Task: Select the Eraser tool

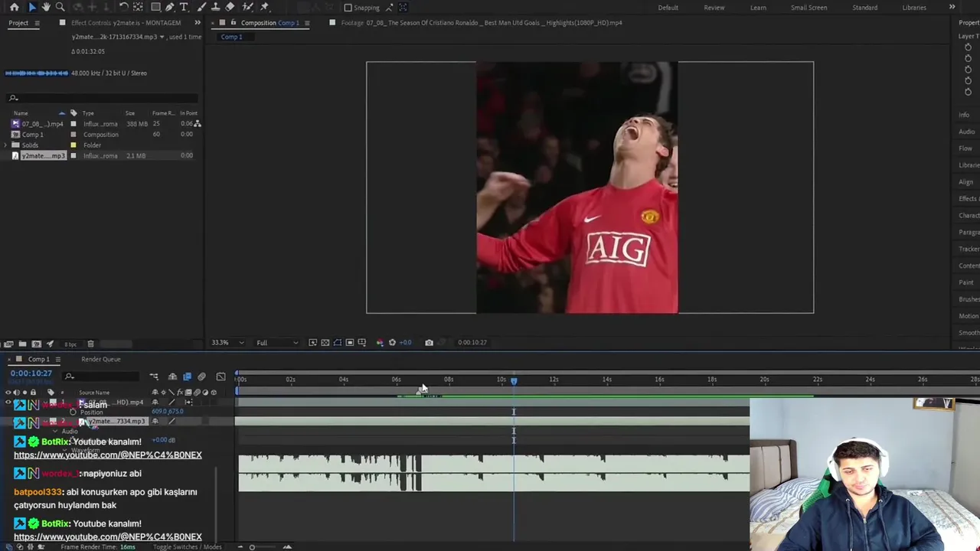Action: (x=230, y=7)
